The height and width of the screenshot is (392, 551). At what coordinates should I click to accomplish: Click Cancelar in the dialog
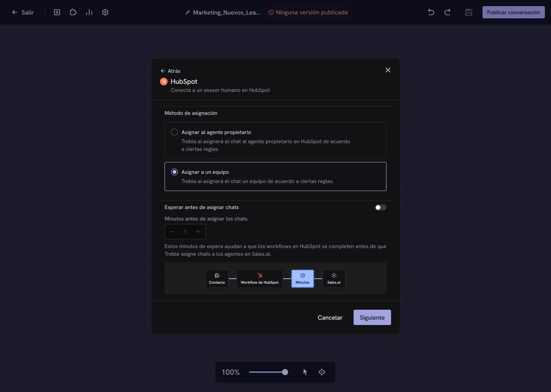(330, 317)
